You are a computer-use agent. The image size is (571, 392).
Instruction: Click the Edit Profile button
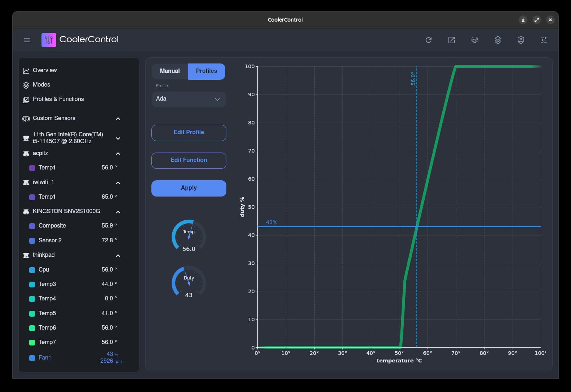189,132
